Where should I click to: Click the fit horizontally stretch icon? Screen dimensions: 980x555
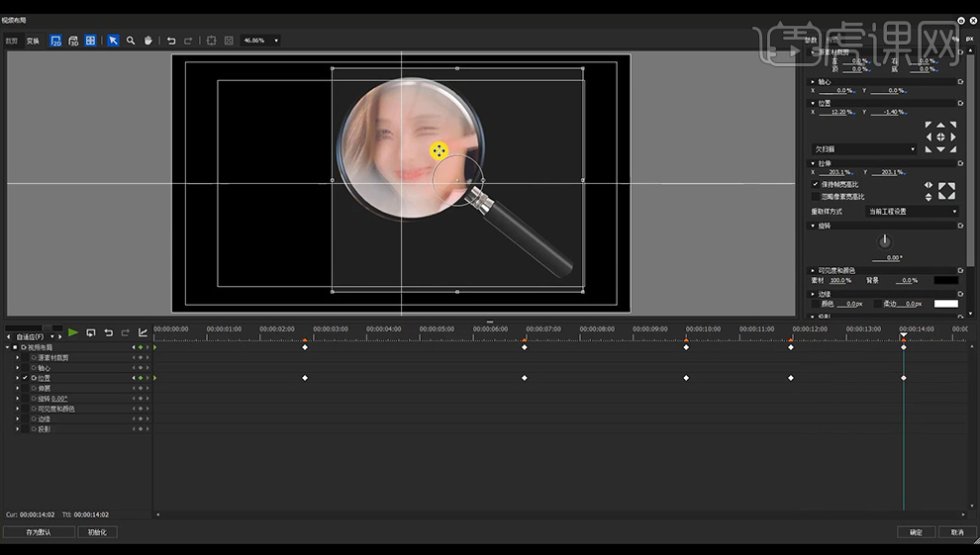929,185
